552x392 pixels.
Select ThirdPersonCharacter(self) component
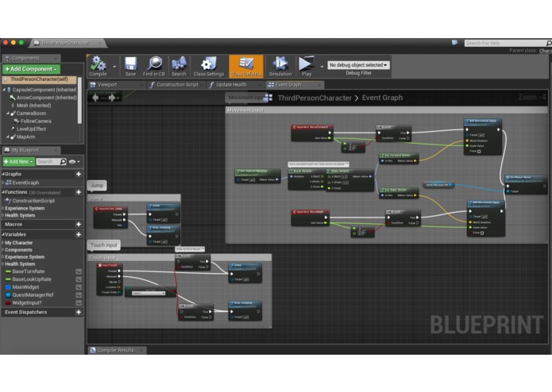coord(40,79)
